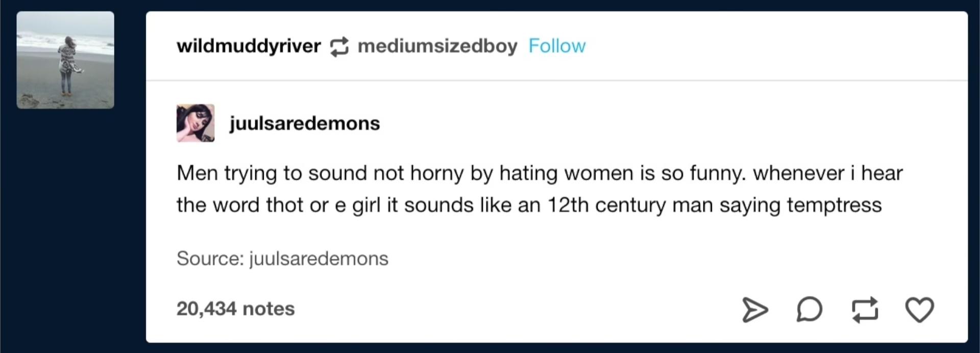
Task: Select the juulsaredemons blog name text
Action: coord(305,123)
